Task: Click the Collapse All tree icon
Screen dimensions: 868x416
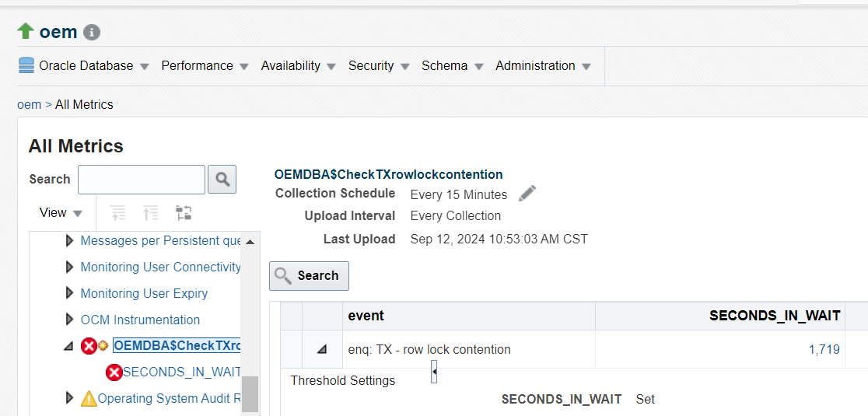Action: pyautogui.click(x=151, y=213)
